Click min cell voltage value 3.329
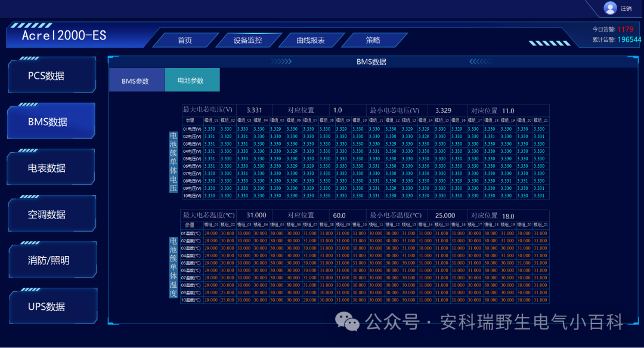Image resolution: width=644 pixels, height=348 pixels. 443,110
